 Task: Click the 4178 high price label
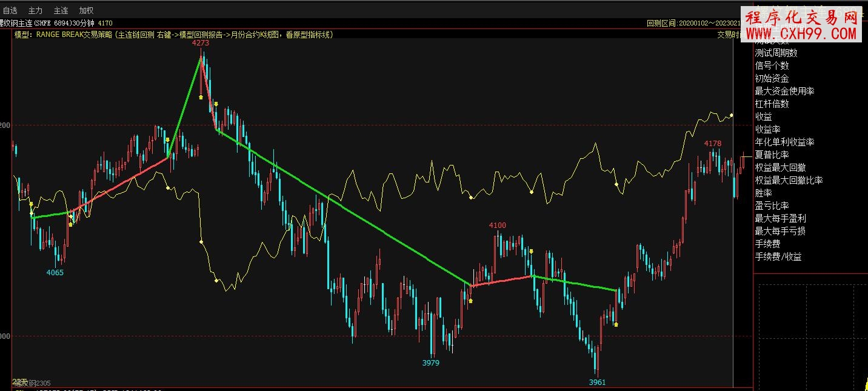click(712, 144)
